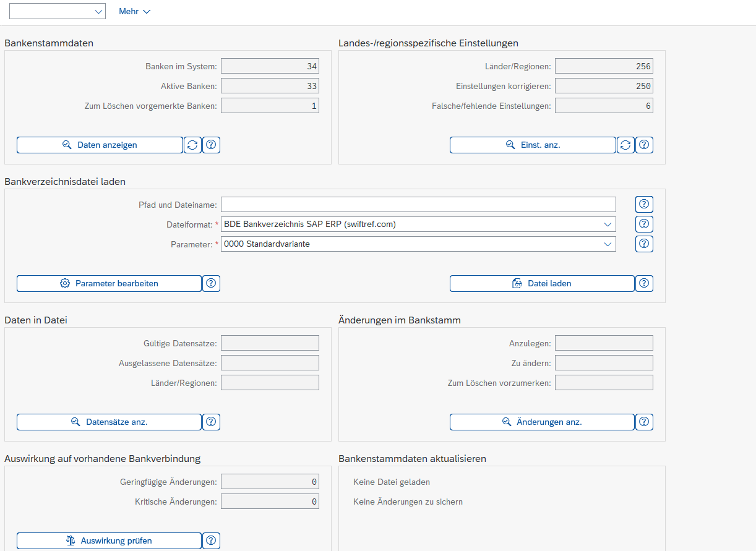Click the Daten anzeigen button
756x551 pixels.
coord(100,145)
